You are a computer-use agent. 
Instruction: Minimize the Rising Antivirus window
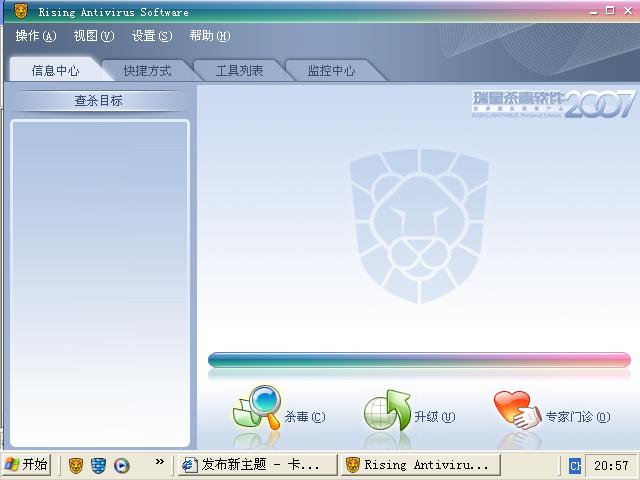click(x=593, y=11)
